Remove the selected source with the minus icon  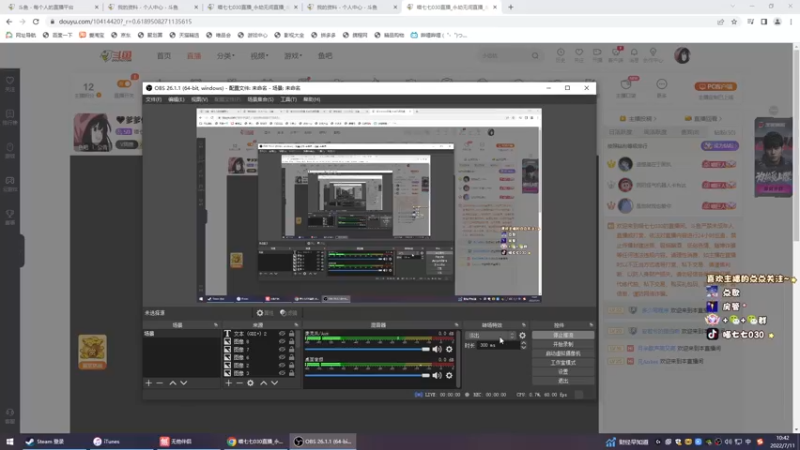(x=239, y=383)
